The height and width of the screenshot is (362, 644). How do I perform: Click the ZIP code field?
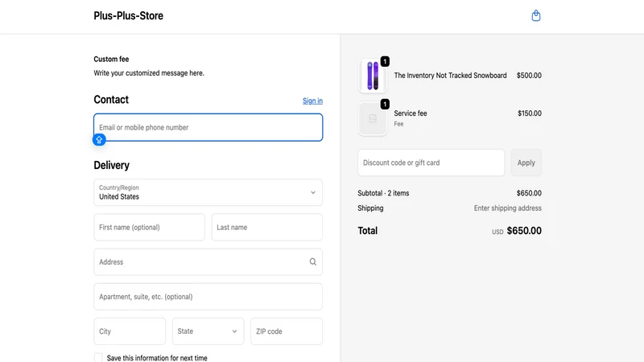click(287, 331)
